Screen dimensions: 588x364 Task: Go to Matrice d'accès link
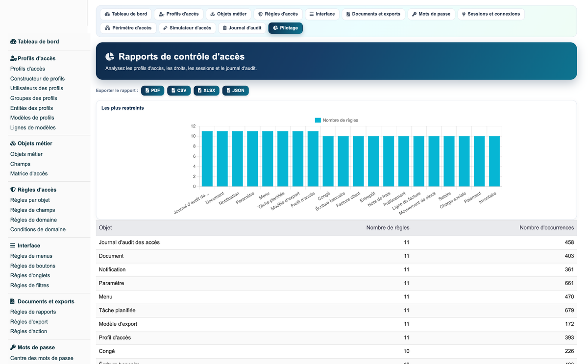pyautogui.click(x=29, y=173)
